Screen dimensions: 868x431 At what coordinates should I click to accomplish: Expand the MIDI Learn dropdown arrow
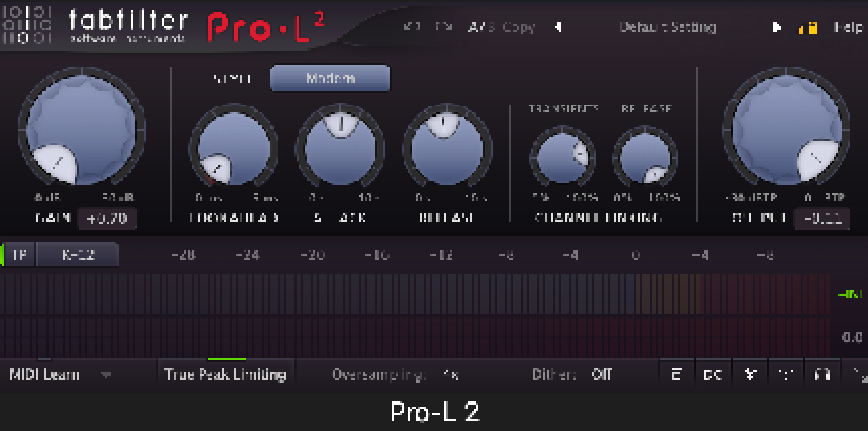tap(106, 375)
